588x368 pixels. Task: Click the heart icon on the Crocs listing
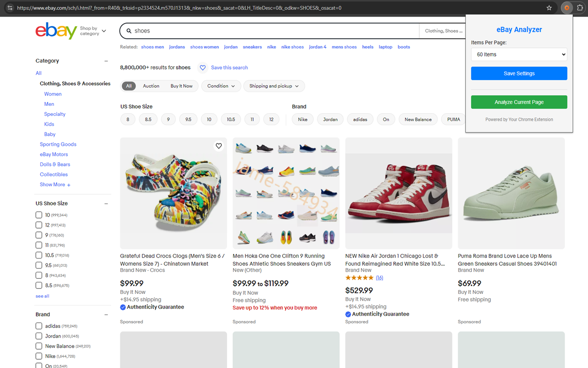(x=219, y=146)
